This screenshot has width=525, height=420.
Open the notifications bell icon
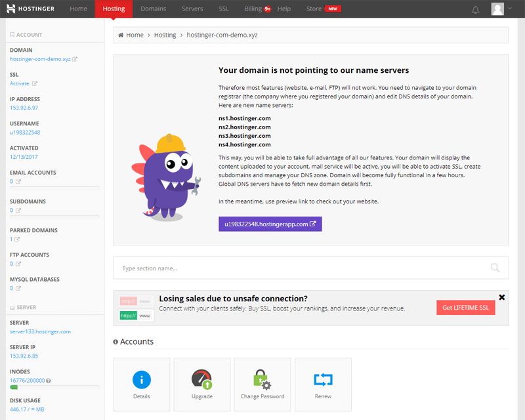[x=476, y=9]
